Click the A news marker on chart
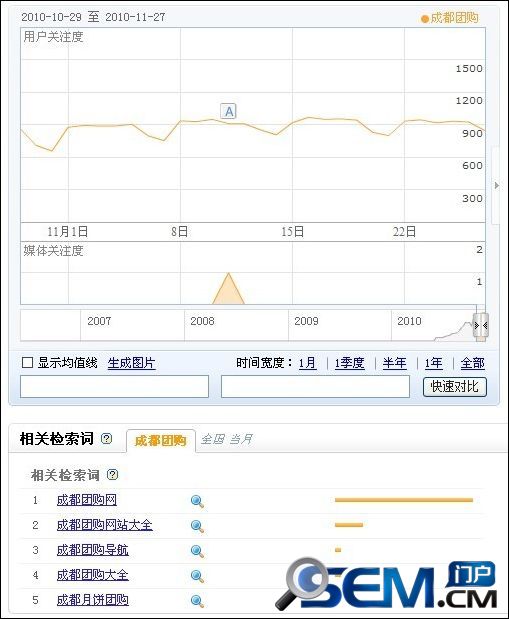 229,111
